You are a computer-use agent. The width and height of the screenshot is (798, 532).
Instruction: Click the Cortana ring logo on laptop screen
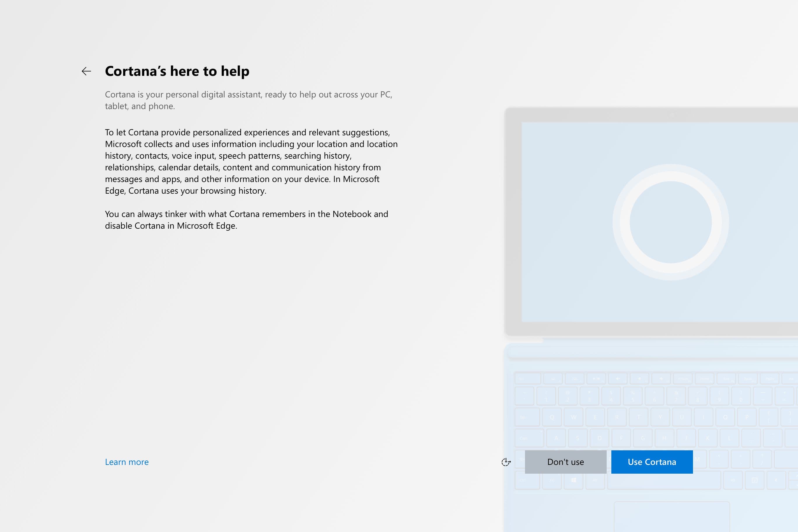click(x=671, y=222)
